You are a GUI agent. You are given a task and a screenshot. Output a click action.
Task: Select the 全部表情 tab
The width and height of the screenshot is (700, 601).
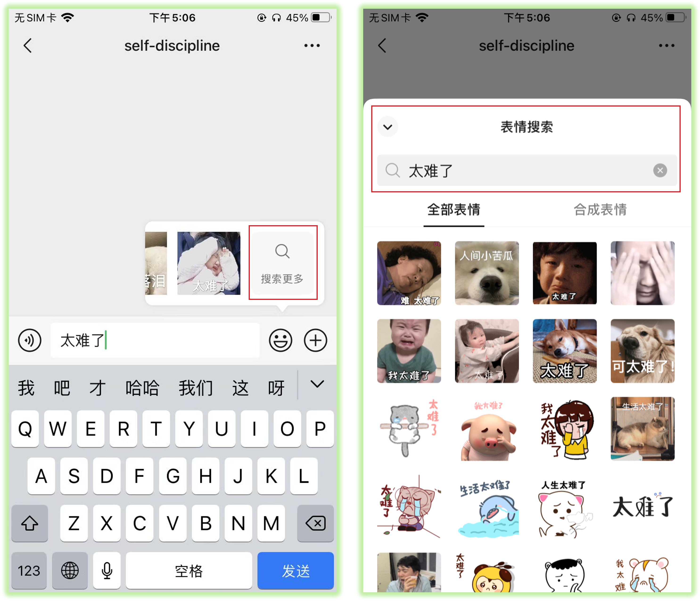(x=449, y=213)
